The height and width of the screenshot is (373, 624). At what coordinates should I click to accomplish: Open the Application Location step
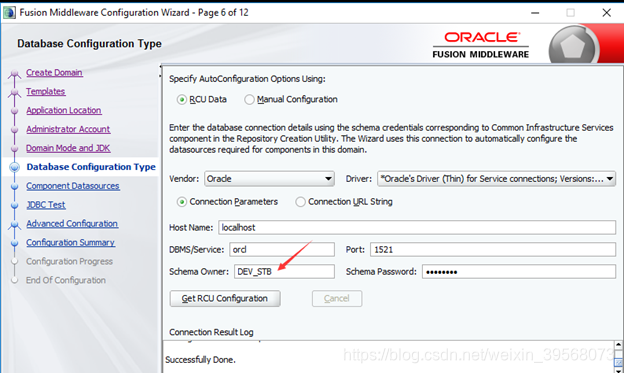coord(64,110)
